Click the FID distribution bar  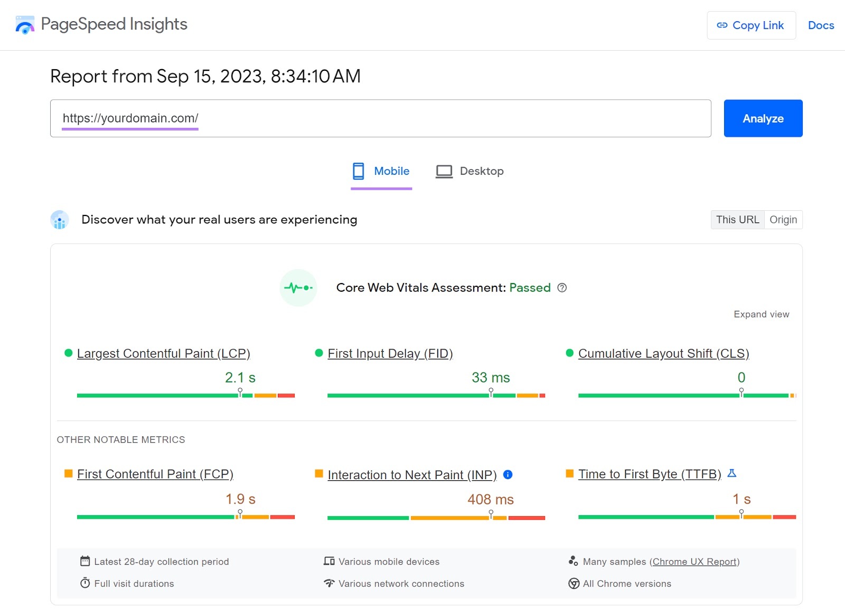pos(436,395)
